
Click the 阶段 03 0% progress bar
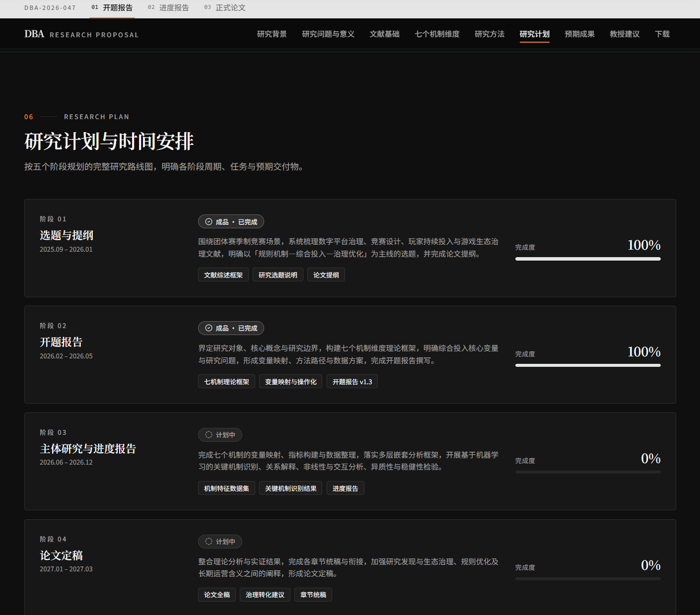coord(588,472)
